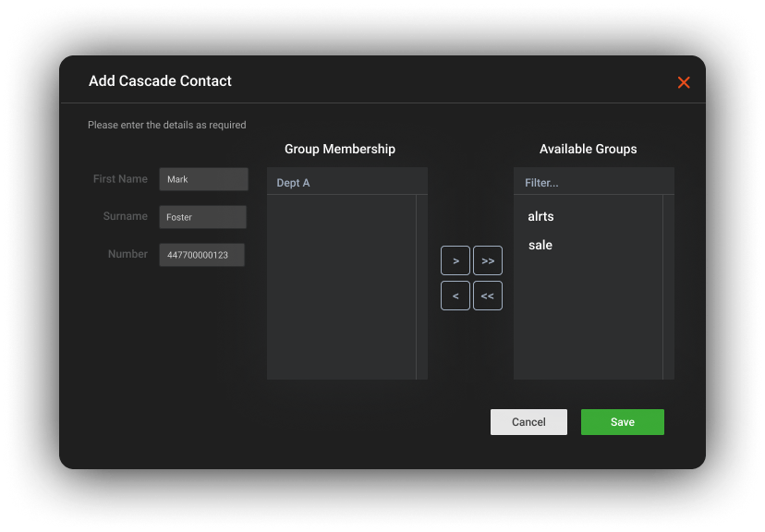Select the sale group in Available Groups
The width and height of the screenshot is (765, 532).
coord(540,246)
